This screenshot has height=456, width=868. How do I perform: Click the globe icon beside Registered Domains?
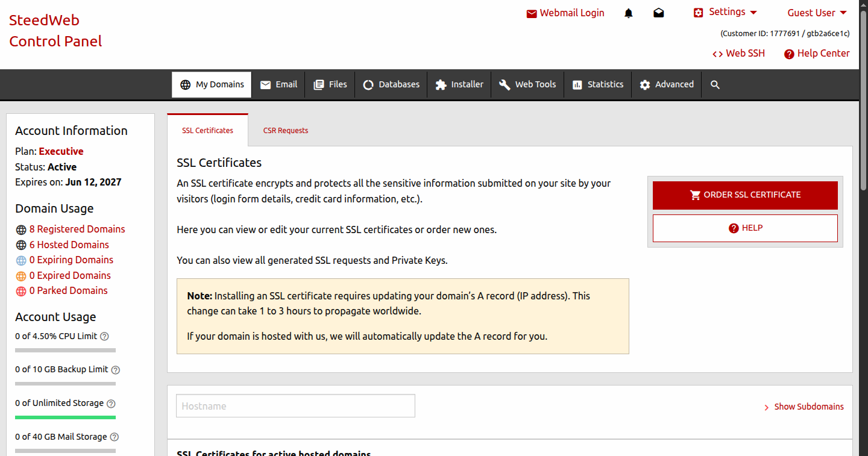(x=21, y=230)
